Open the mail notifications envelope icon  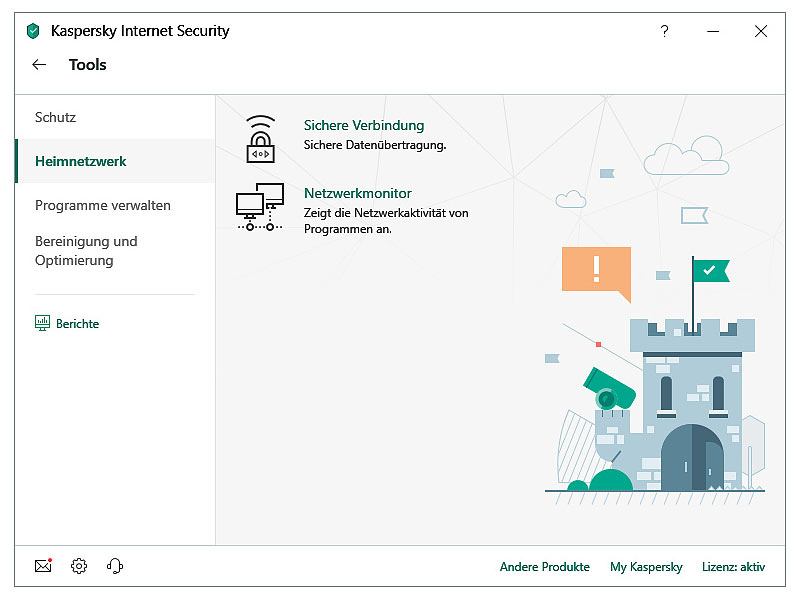click(43, 566)
